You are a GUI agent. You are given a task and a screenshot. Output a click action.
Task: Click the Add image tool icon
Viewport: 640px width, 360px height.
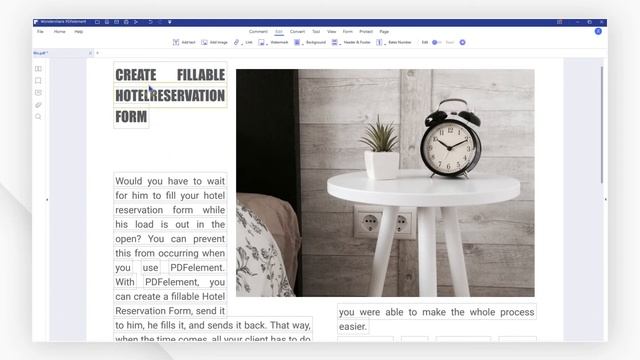(x=204, y=42)
